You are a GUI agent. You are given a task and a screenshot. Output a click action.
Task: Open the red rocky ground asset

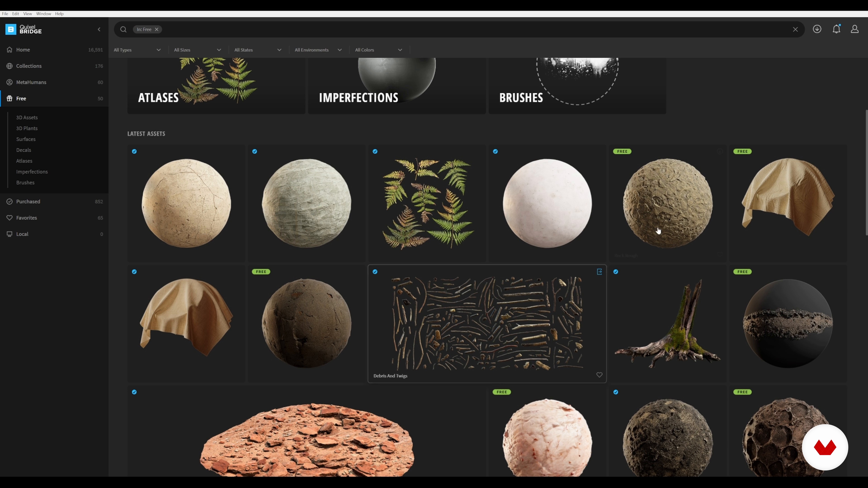307,431
